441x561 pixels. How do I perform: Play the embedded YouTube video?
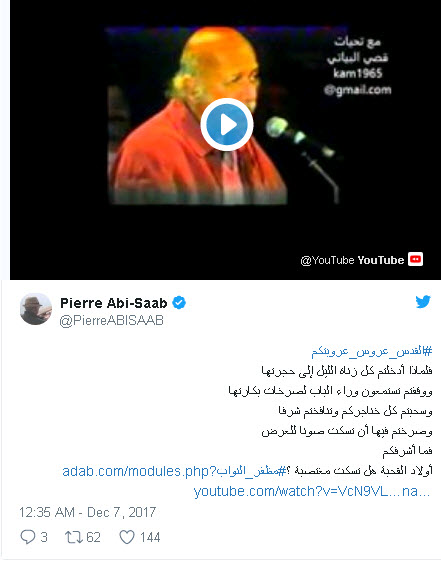click(227, 125)
